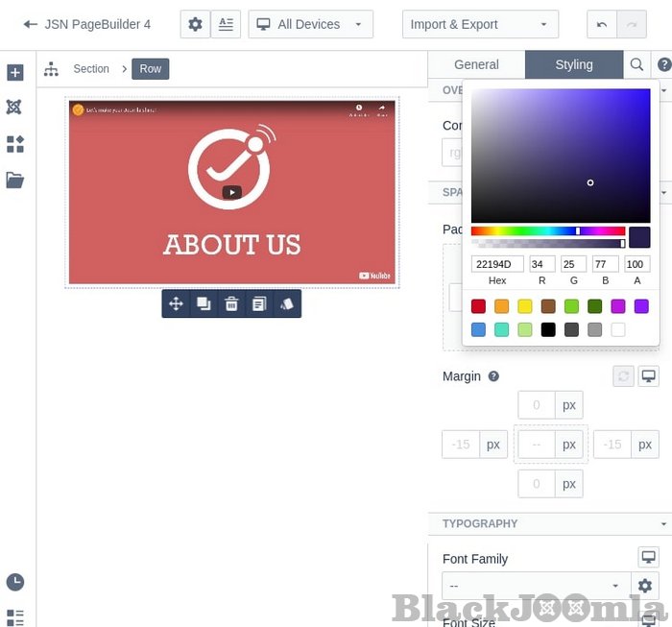Screen dimensions: 672x627
Task: Open the All Devices dropdown
Action: [x=310, y=24]
